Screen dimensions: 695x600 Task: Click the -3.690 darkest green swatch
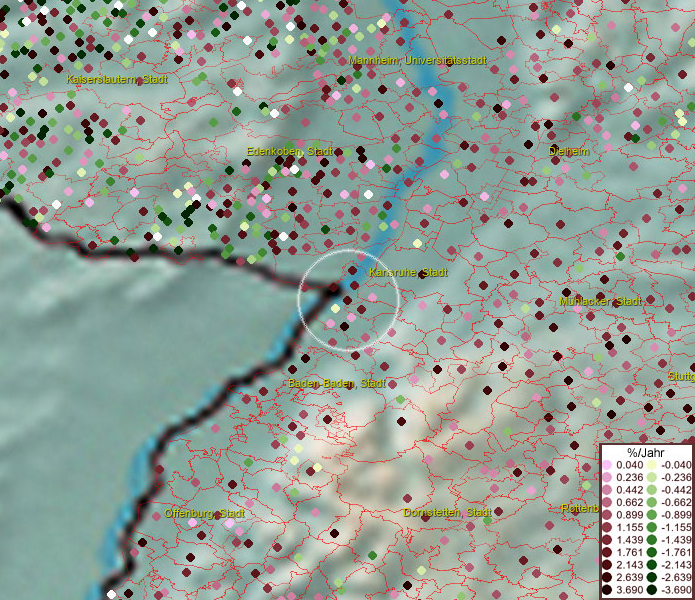point(652,590)
